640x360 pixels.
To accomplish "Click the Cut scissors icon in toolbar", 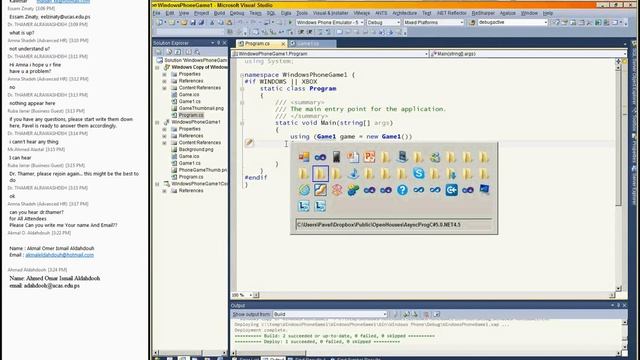I will 212,22.
